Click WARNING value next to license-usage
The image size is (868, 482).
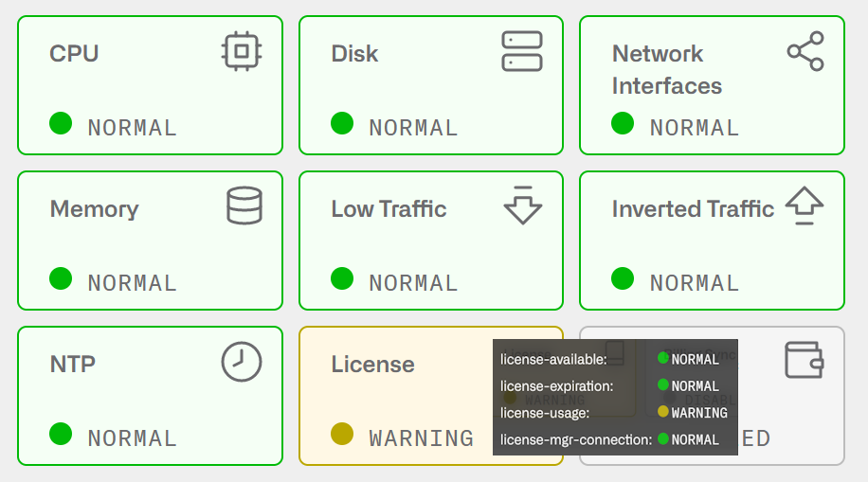[699, 414]
